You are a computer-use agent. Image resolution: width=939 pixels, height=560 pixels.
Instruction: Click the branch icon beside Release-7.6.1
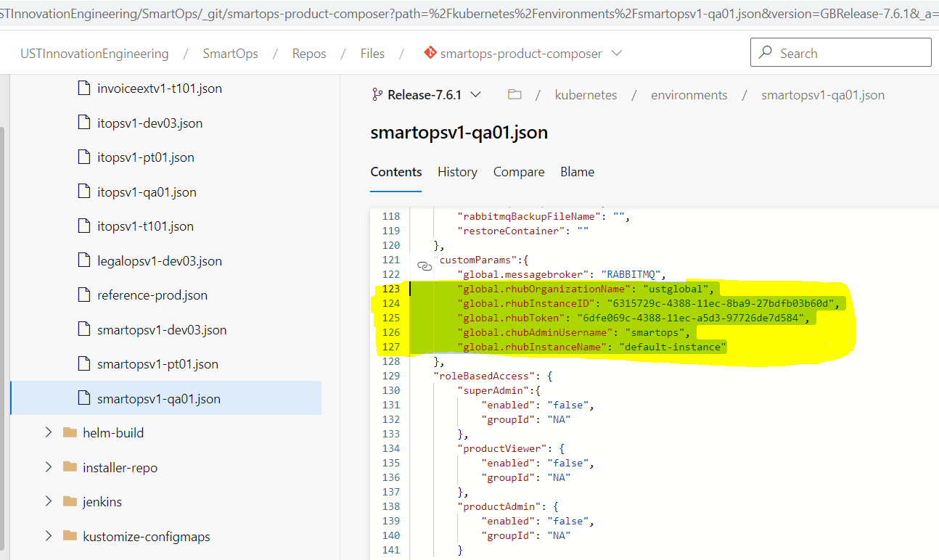tap(377, 95)
